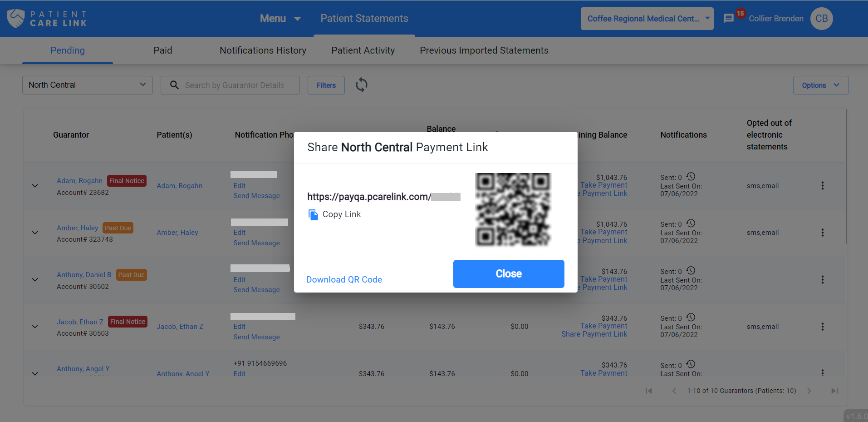Screen dimensions: 868x422
Task: Click the search magnifier icon
Action: point(174,85)
